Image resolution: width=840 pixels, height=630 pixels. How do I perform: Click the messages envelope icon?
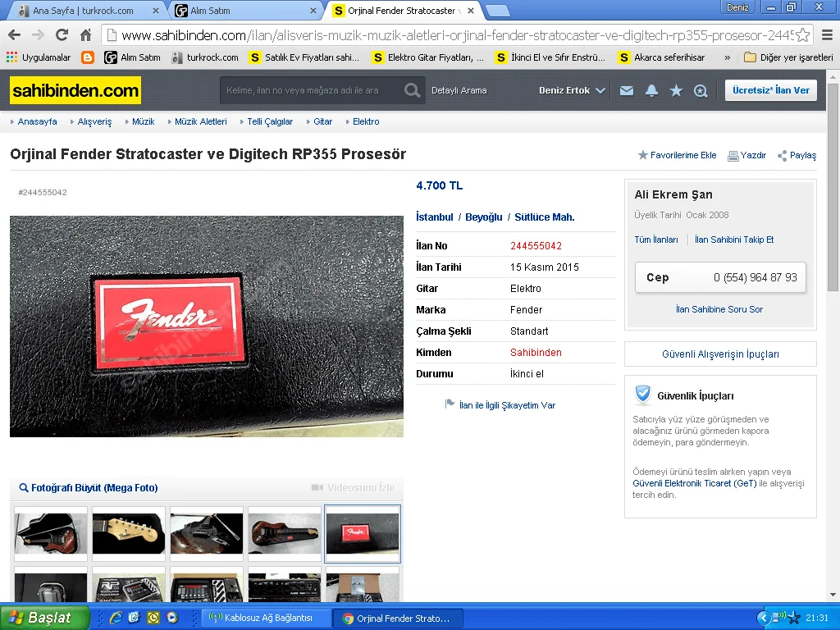[x=627, y=91]
